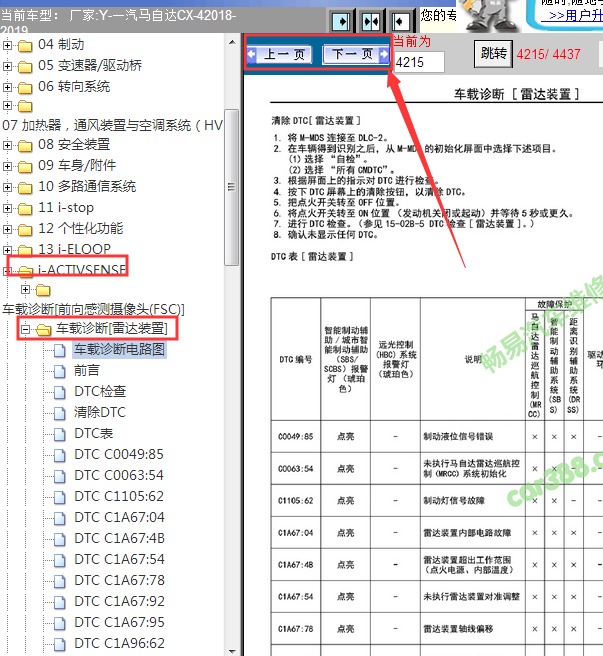Click the right-arrow panel layout icon
The height and width of the screenshot is (656, 603).
tap(341, 21)
